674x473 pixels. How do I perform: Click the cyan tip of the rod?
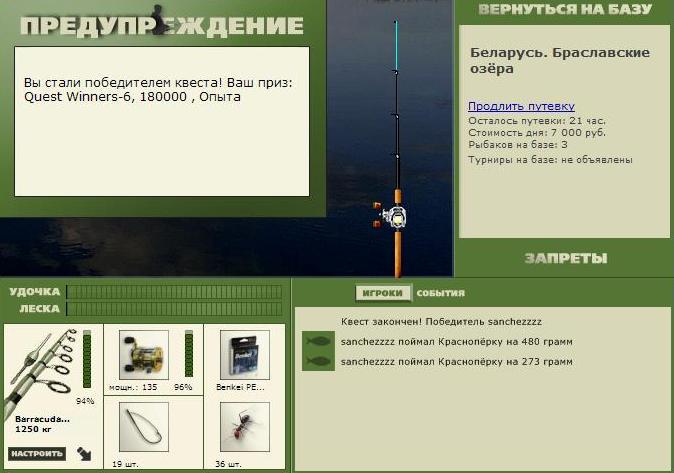396,45
